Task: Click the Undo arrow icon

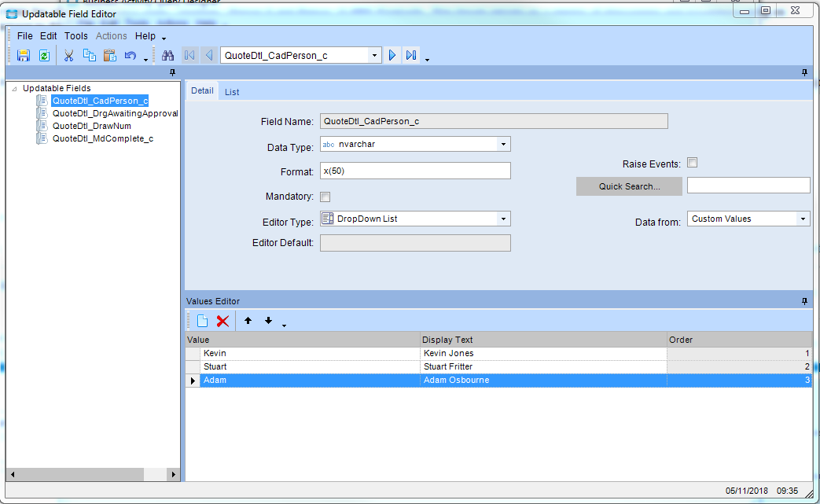Action: (131, 55)
